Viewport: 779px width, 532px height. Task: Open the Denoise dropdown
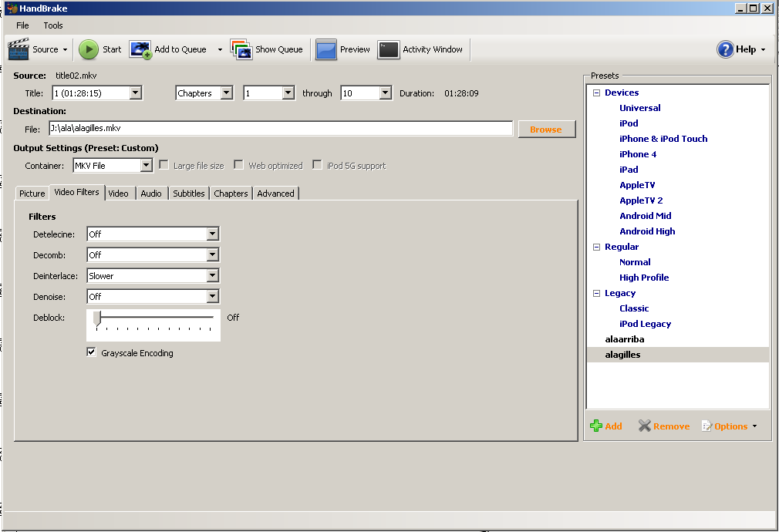[212, 297]
